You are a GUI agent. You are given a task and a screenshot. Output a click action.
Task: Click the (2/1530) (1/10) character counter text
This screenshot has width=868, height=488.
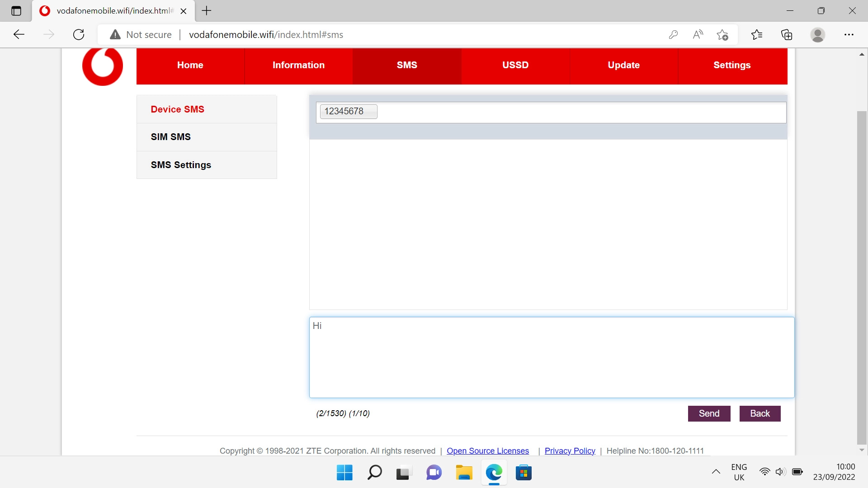pos(343,413)
